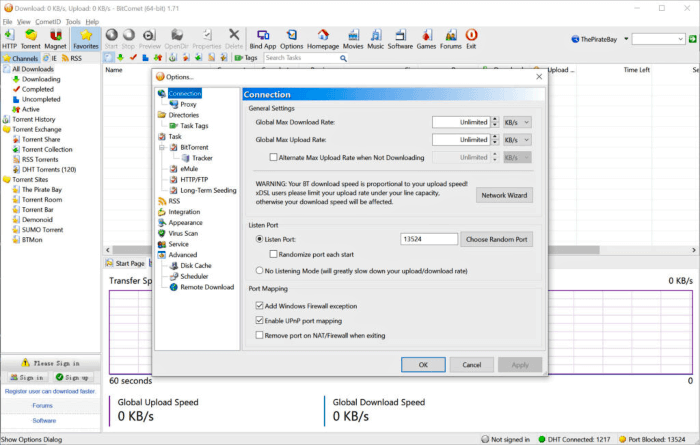
Task: Click Global Max Download Rate spinner
Action: coord(495,122)
